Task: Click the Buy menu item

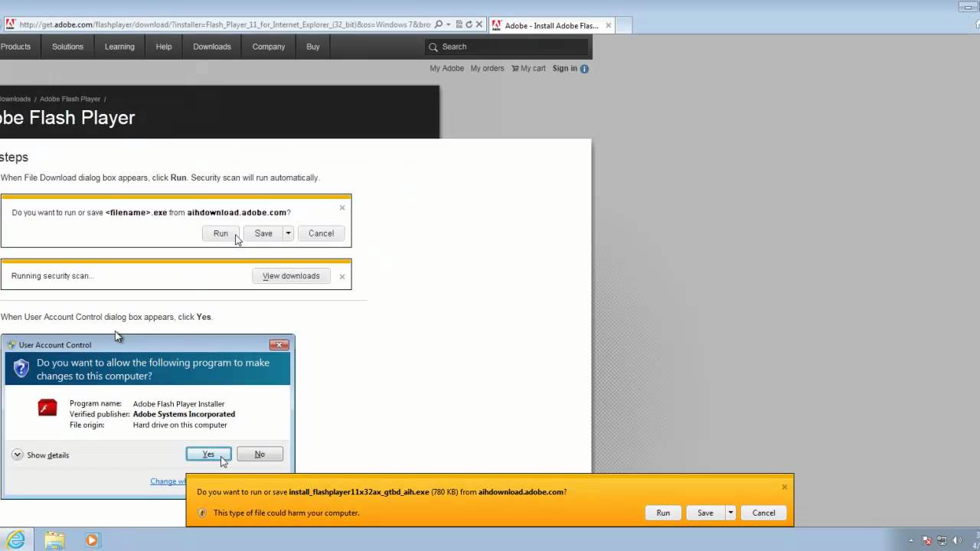Action: click(313, 47)
